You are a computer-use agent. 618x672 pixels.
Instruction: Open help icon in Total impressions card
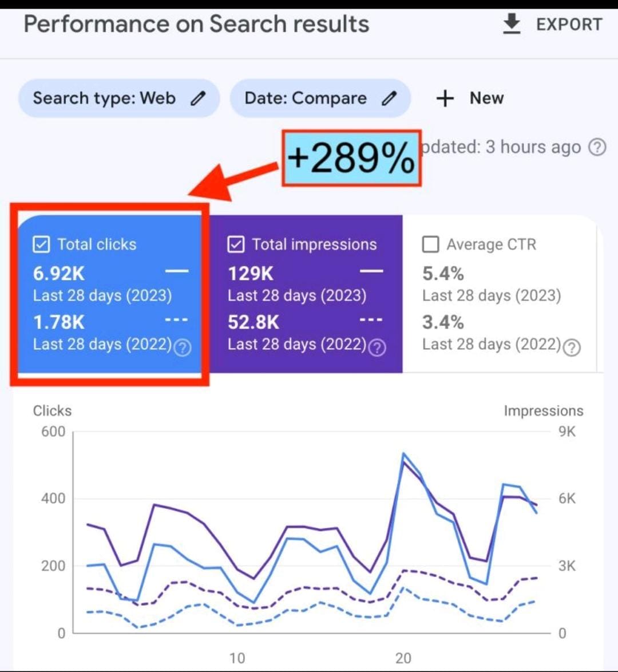pyautogui.click(x=378, y=347)
